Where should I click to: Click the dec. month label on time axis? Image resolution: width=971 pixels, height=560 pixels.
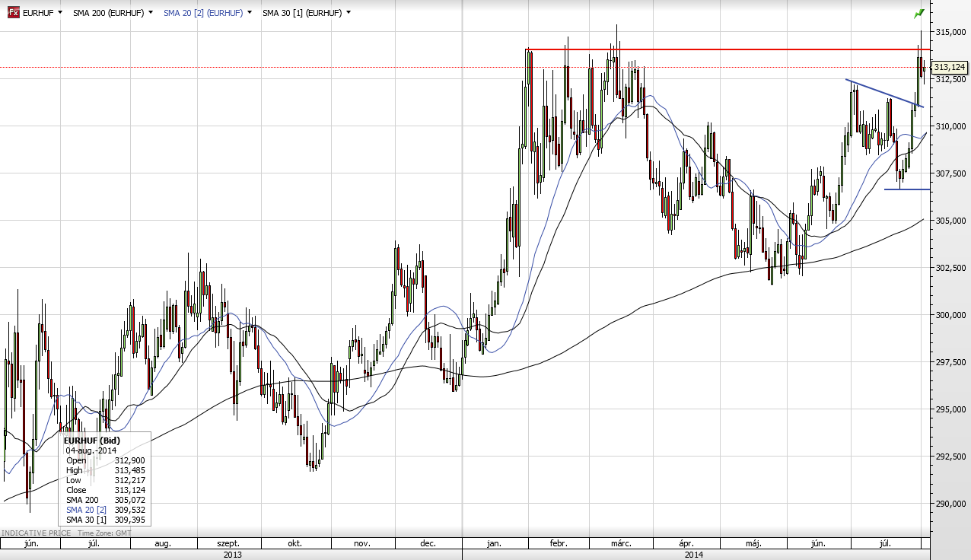[x=428, y=544]
